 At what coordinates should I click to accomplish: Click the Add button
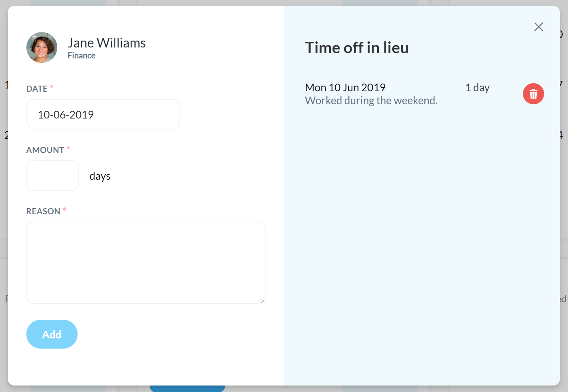(x=52, y=334)
